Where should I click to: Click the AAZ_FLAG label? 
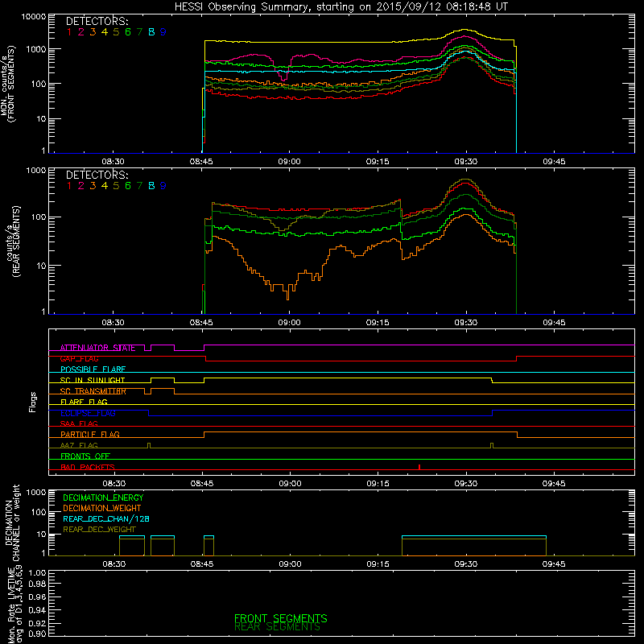click(x=79, y=445)
